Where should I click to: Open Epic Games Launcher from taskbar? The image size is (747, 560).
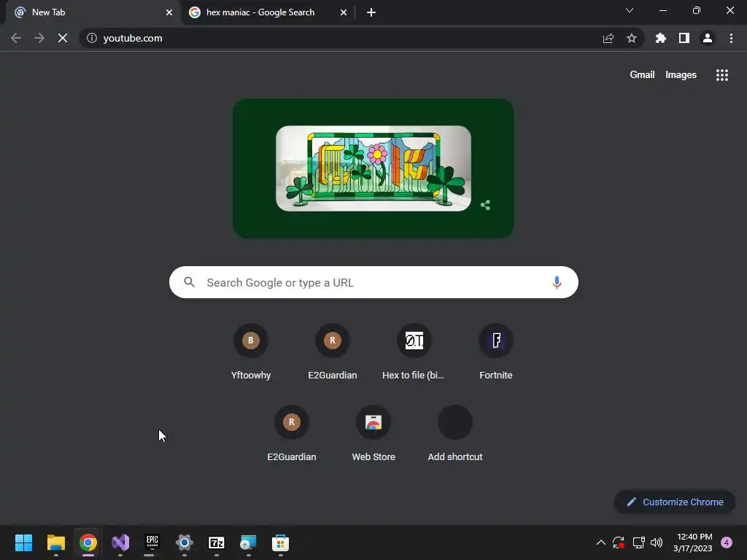(x=152, y=542)
